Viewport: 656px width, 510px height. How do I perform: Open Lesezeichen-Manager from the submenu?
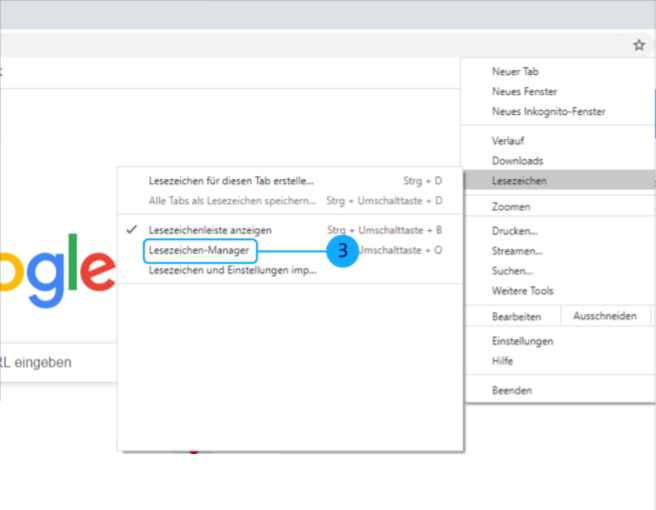point(199,250)
